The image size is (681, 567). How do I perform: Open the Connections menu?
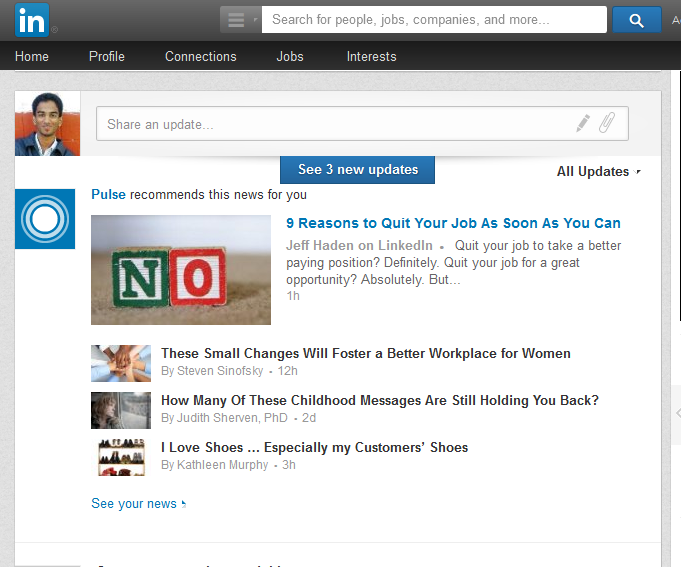click(x=201, y=56)
